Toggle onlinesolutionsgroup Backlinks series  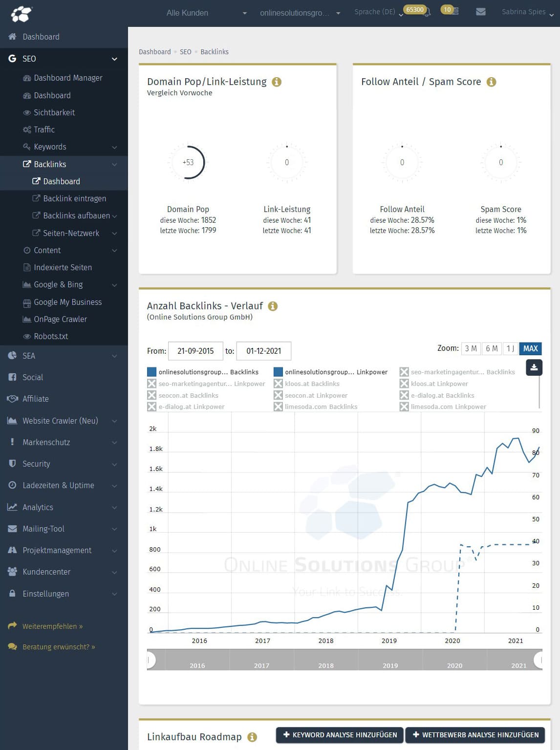pyautogui.click(x=203, y=372)
